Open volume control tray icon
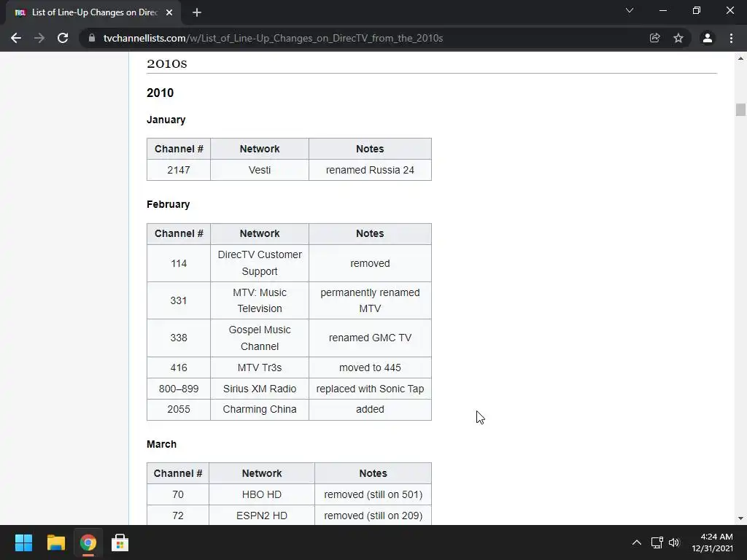This screenshot has width=747, height=560. click(x=674, y=542)
